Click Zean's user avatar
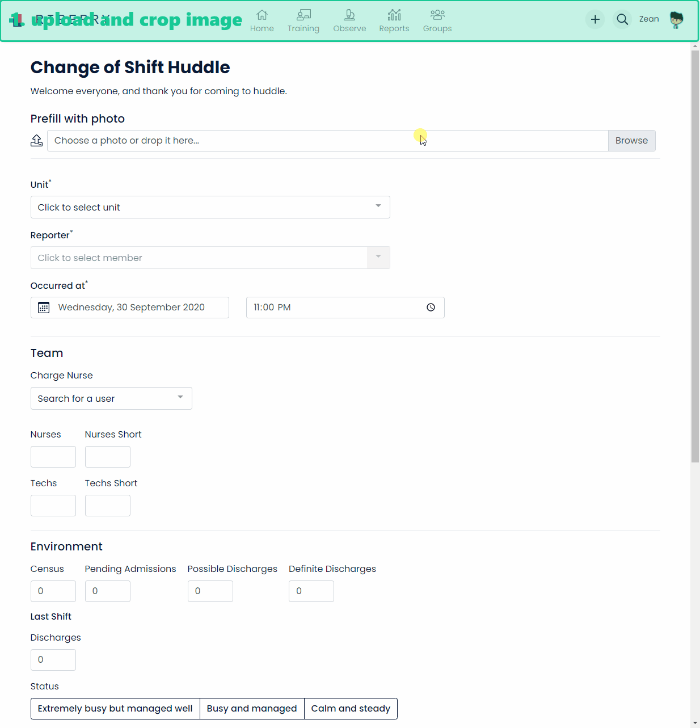 pos(676,19)
